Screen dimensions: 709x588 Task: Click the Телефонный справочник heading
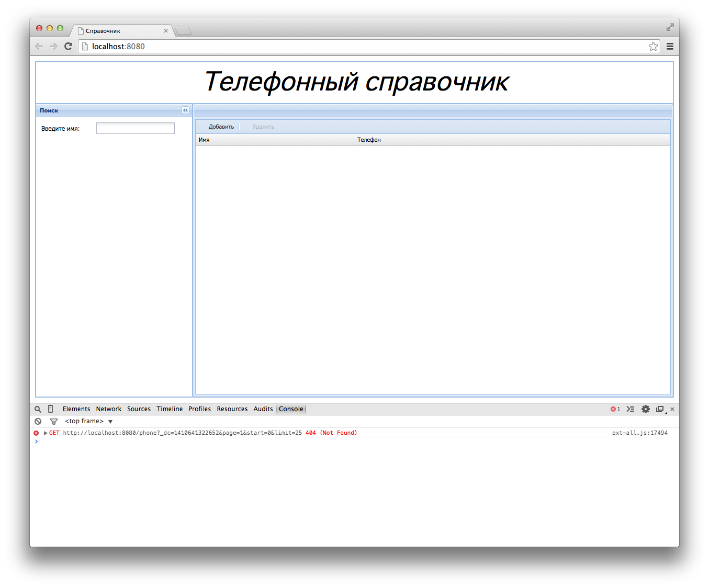[x=356, y=82]
